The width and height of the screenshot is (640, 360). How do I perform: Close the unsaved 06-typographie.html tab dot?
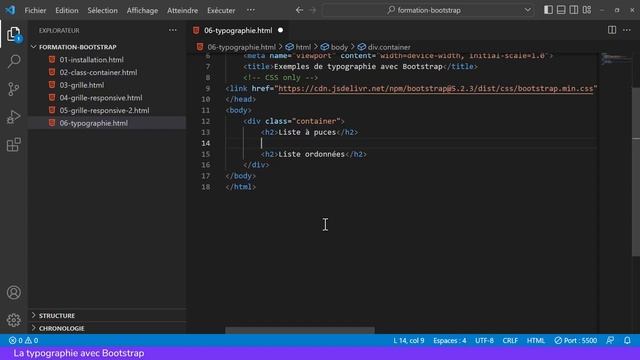(280, 30)
